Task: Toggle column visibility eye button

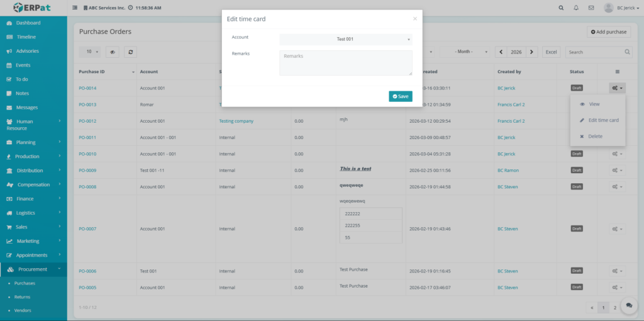Action: point(113,52)
